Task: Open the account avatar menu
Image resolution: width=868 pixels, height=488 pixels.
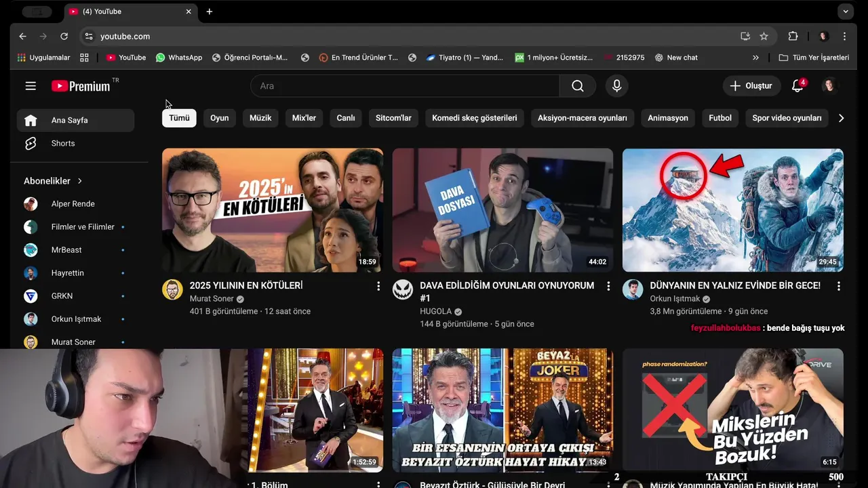Action: (829, 86)
